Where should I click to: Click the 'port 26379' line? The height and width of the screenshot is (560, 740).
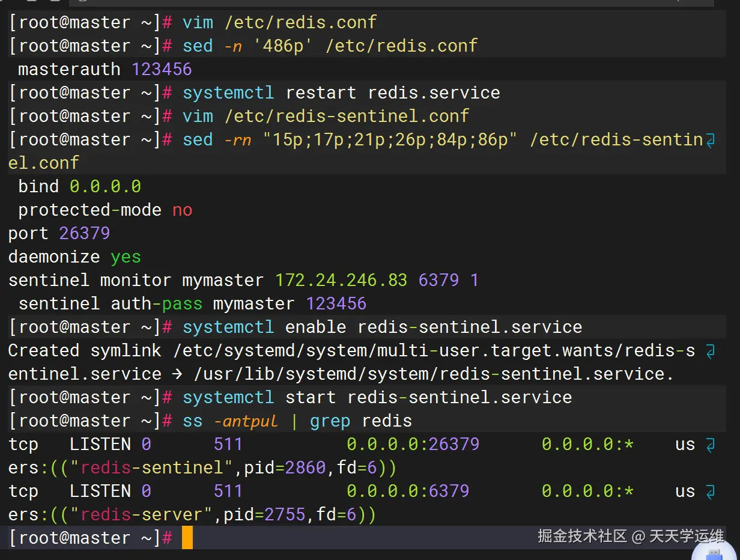click(x=59, y=234)
